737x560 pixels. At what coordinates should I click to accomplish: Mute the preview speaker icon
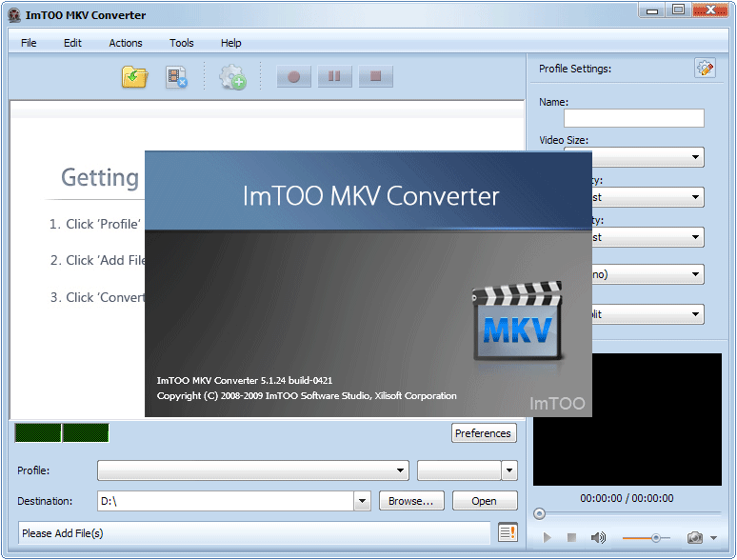(598, 537)
